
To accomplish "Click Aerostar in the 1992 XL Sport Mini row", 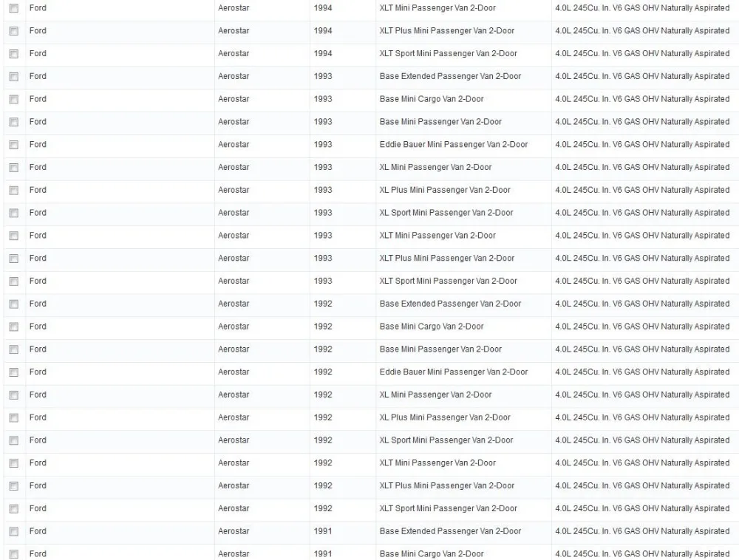I will (x=234, y=440).
